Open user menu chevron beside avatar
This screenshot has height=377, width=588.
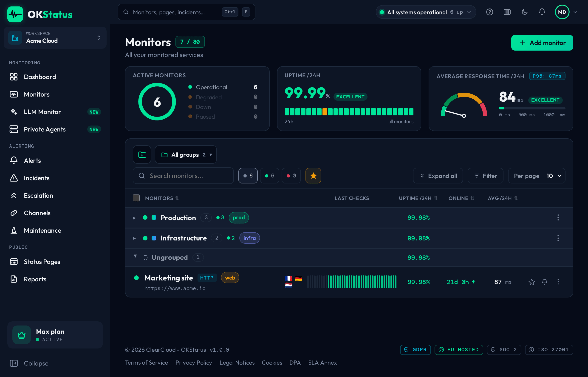[x=575, y=12]
